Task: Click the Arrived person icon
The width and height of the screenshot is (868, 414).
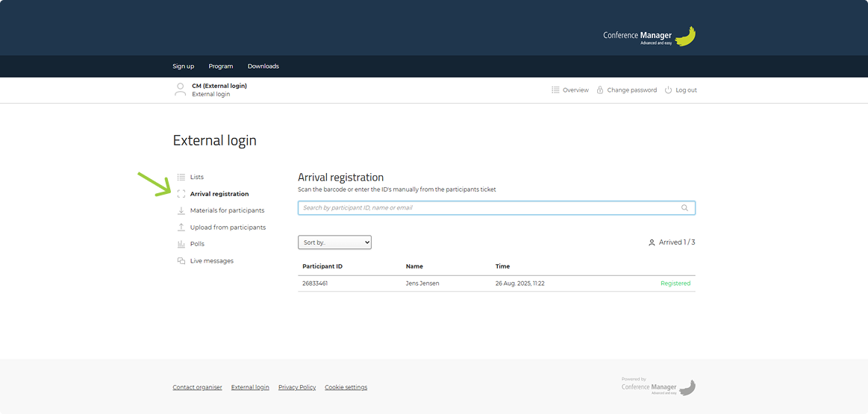Action: (652, 242)
